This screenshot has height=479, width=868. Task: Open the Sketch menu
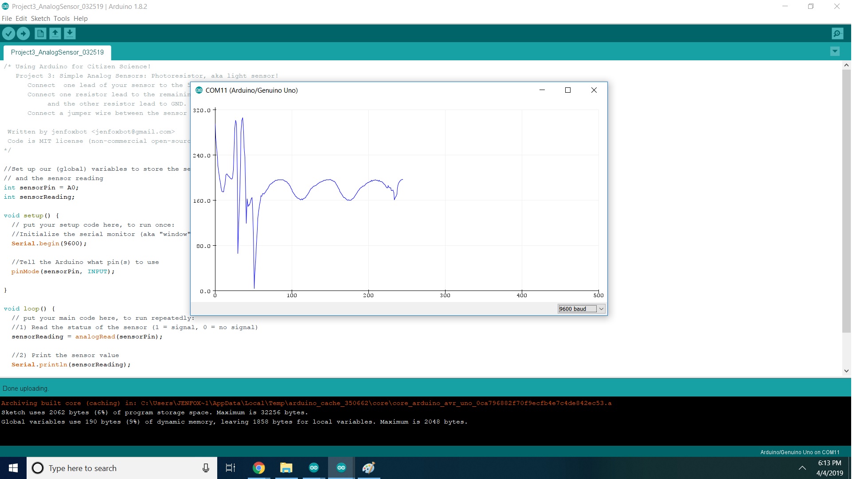40,19
